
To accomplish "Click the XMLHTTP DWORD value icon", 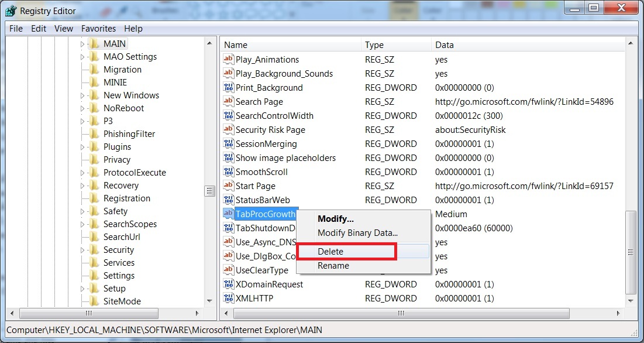I will coord(229,299).
